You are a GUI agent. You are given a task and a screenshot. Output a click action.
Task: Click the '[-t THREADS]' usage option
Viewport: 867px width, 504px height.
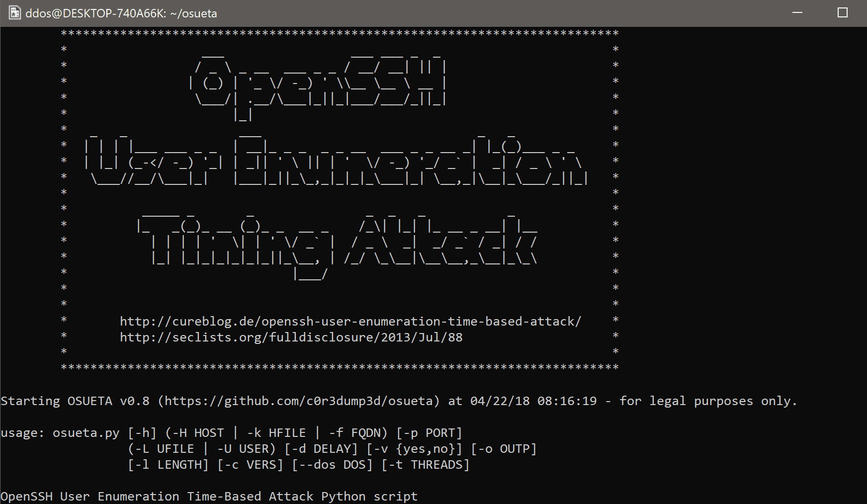point(426,465)
